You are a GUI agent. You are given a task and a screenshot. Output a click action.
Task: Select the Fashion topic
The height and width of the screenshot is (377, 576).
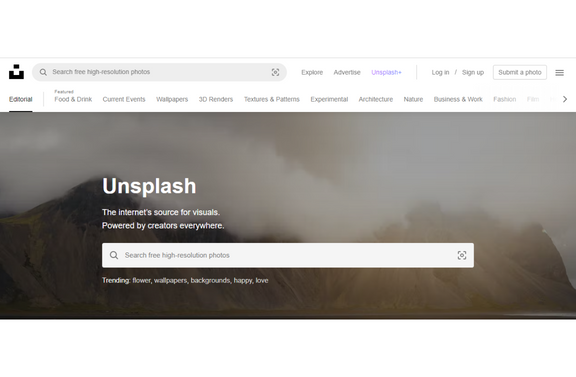[x=504, y=99]
